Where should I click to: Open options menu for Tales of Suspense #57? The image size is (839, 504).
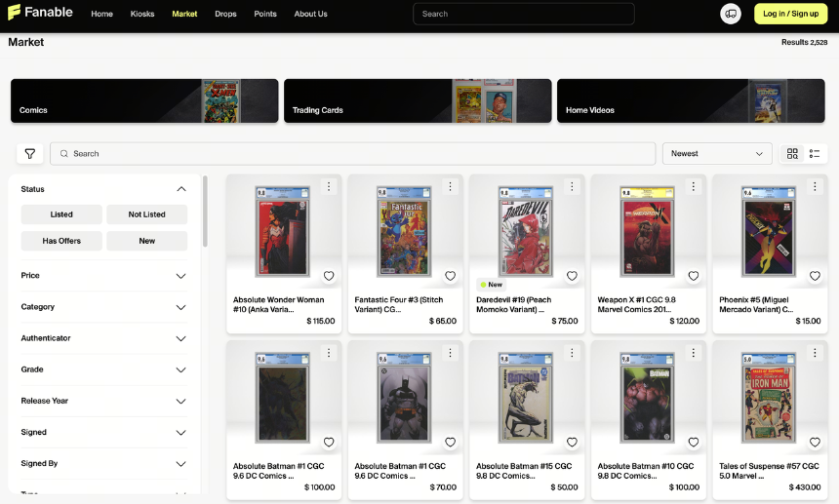(x=815, y=353)
